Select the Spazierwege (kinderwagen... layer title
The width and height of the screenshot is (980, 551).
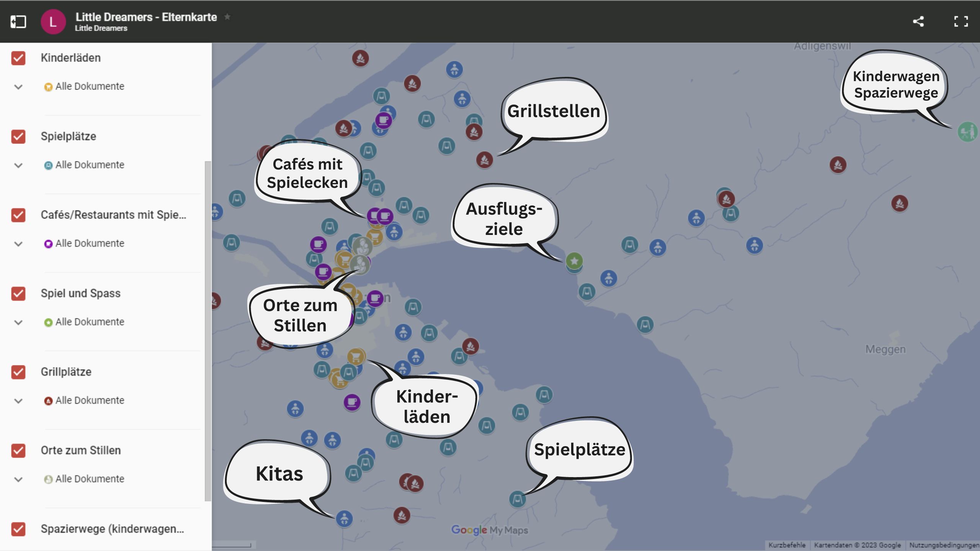click(x=112, y=529)
